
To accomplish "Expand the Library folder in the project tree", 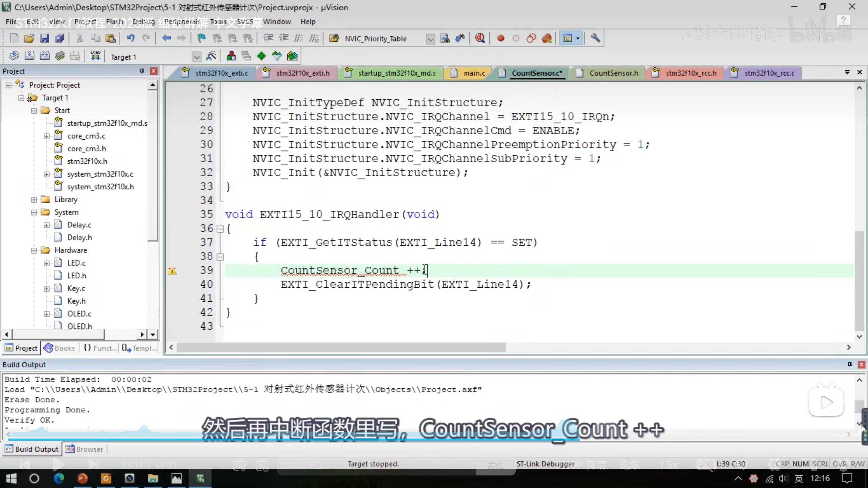I will point(34,200).
